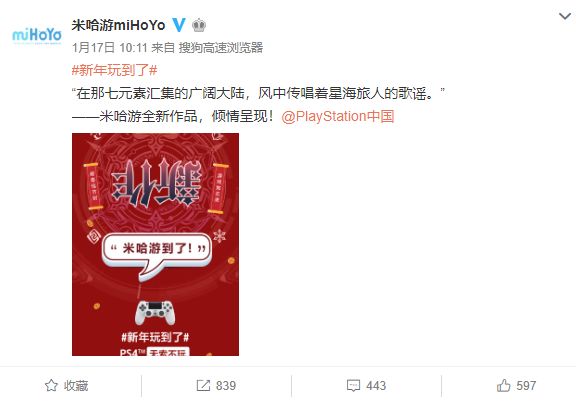Click the star favorite icon

(51, 386)
